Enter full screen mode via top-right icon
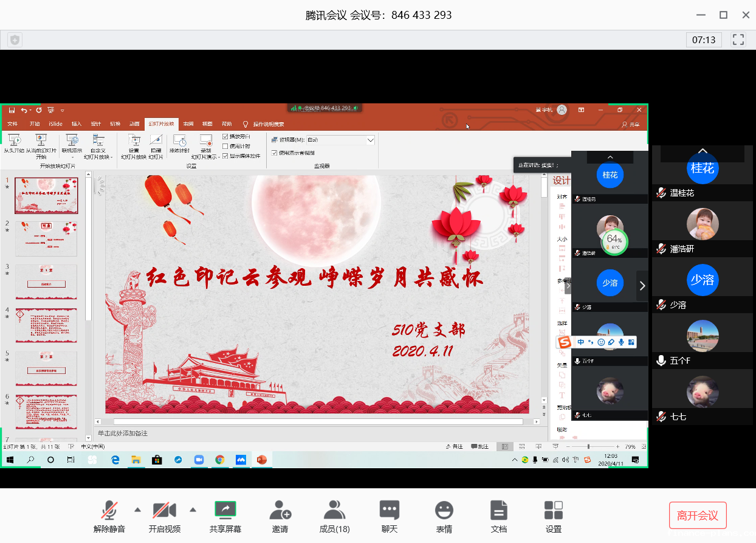This screenshot has width=756, height=543. [x=738, y=40]
